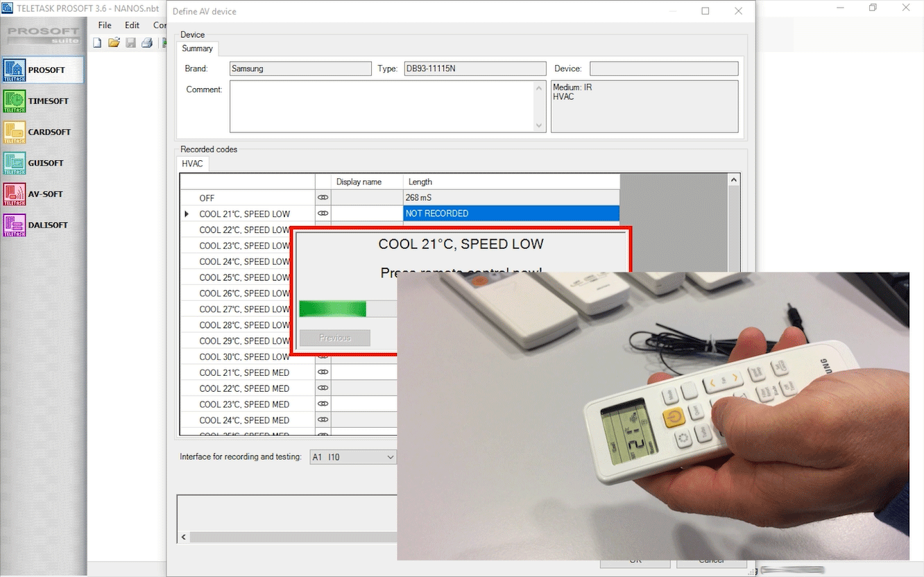Select the GUISOFT sidebar icon
The width and height of the screenshot is (924, 577).
point(15,163)
